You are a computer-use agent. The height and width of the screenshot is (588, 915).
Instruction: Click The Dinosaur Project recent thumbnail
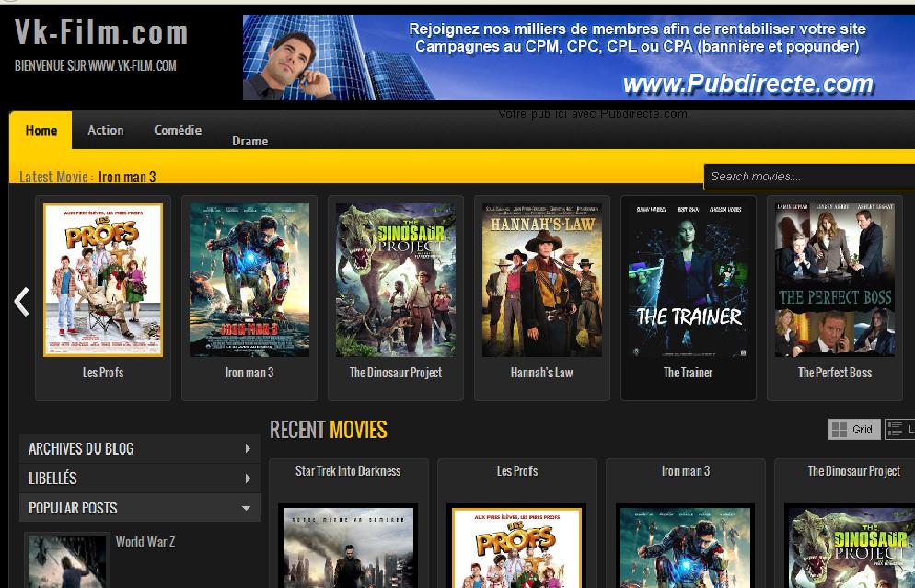851,547
